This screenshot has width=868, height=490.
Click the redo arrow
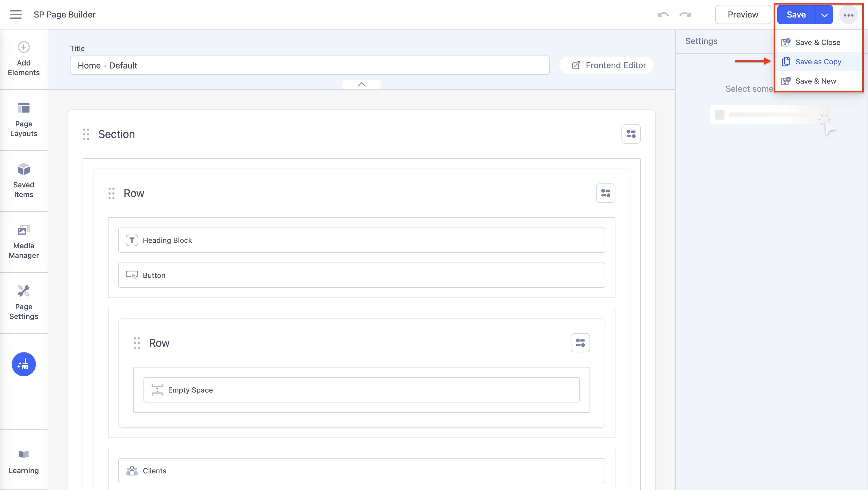(x=685, y=14)
